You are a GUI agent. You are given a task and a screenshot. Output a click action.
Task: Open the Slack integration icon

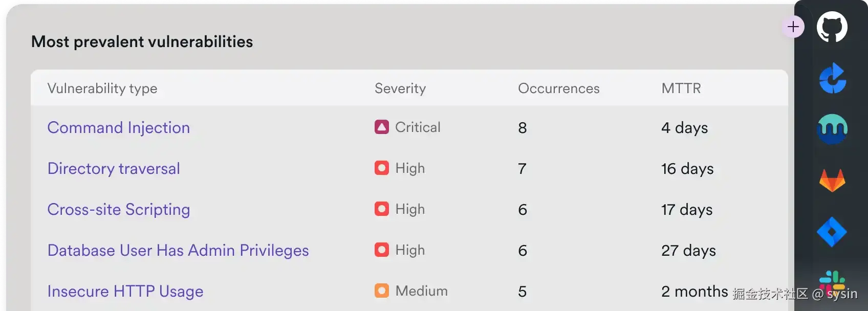(832, 281)
